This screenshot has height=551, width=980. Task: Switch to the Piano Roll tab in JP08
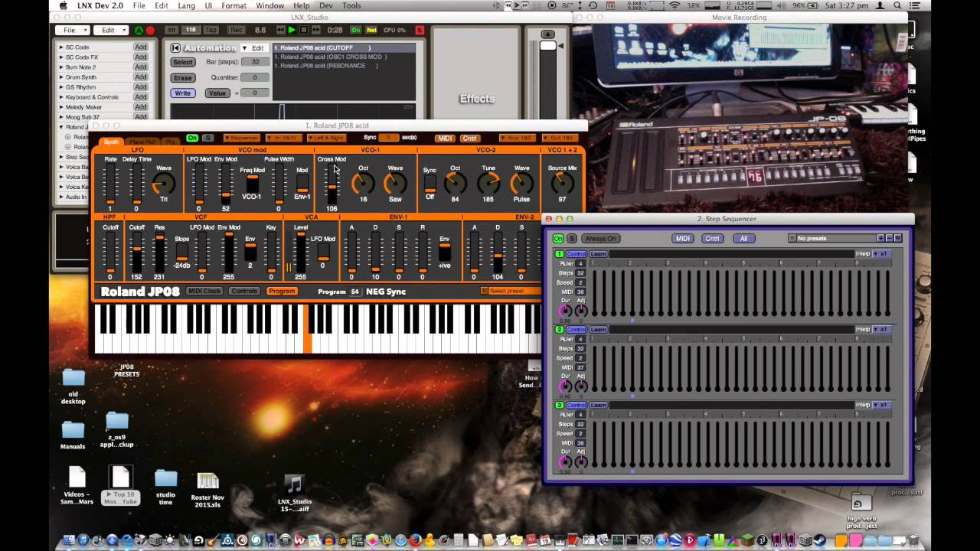tap(142, 142)
